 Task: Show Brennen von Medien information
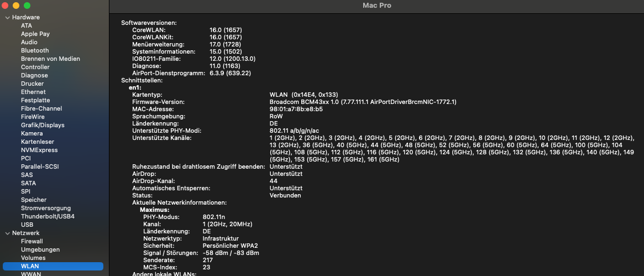(50, 59)
